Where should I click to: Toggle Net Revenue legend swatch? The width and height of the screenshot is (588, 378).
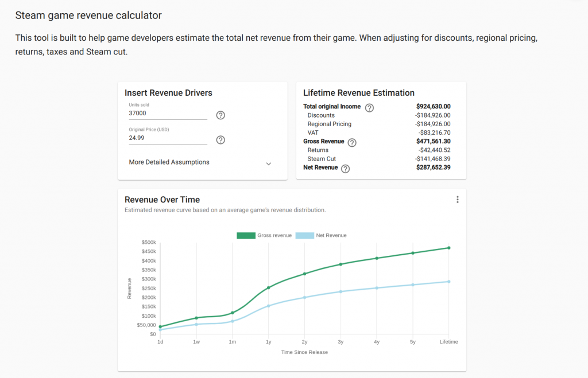[x=304, y=236]
